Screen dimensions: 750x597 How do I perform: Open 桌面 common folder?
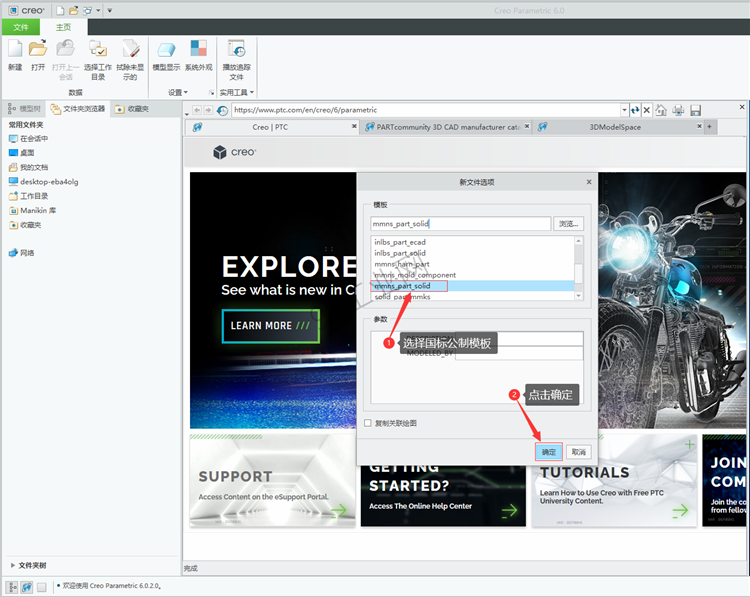pos(22,153)
